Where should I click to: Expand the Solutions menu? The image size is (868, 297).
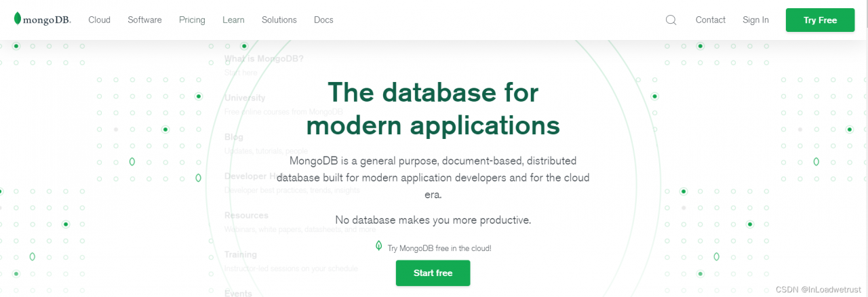tap(279, 20)
